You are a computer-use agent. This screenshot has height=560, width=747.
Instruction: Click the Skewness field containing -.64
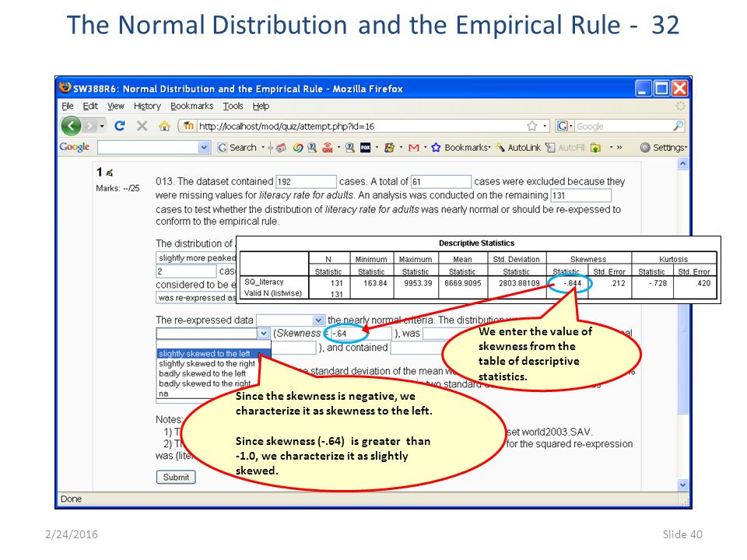(x=360, y=334)
